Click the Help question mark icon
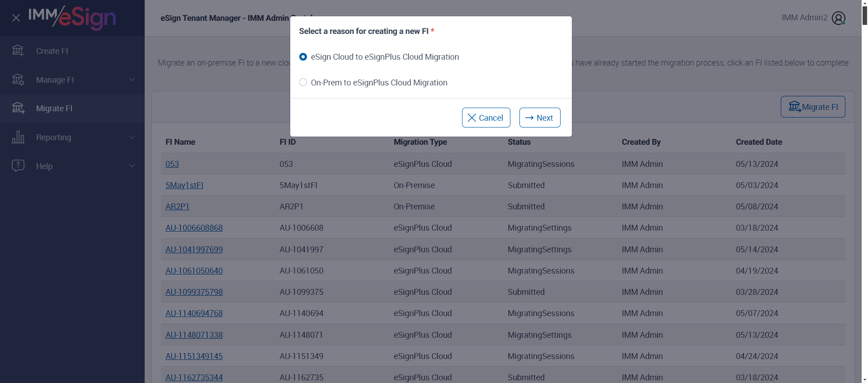This screenshot has height=383, width=868. pyautogui.click(x=18, y=165)
